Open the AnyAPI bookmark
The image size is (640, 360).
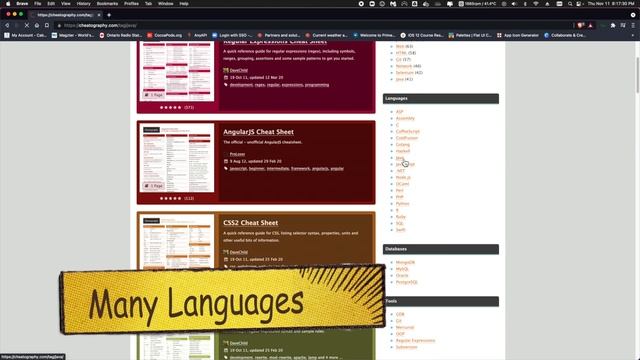point(198,36)
